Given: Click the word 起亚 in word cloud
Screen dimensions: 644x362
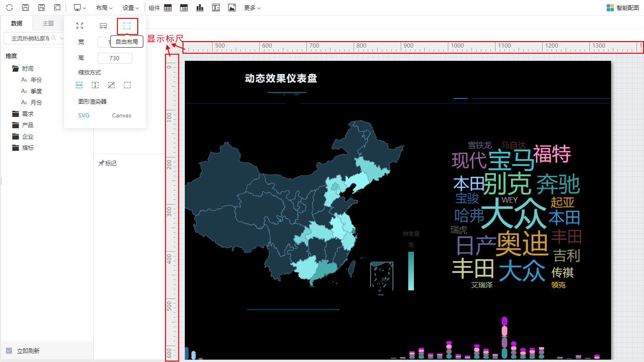Looking at the screenshot, I should [x=563, y=202].
